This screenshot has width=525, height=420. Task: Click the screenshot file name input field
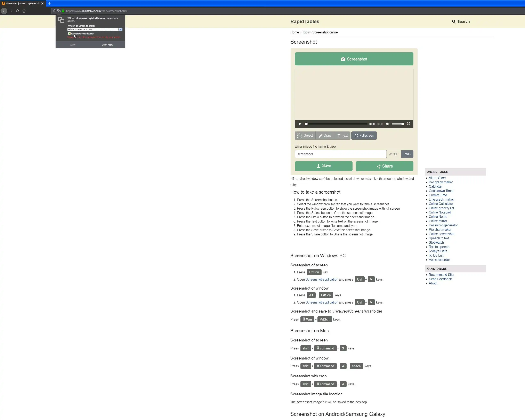340,154
